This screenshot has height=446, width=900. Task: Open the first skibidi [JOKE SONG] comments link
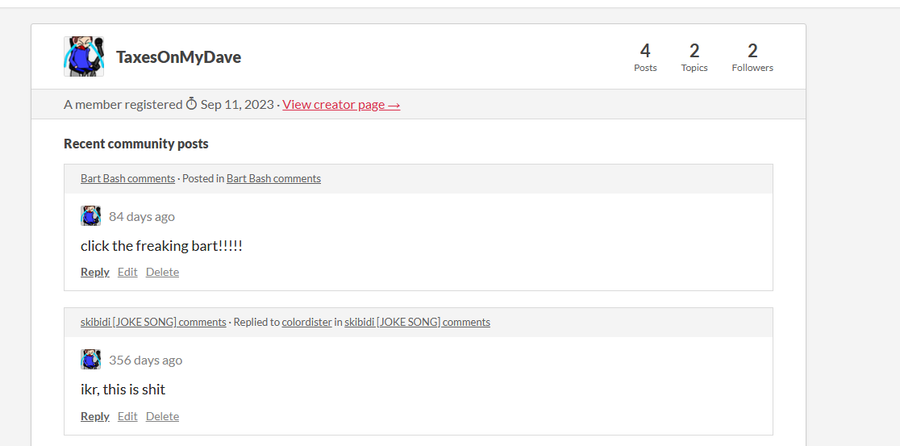153,322
